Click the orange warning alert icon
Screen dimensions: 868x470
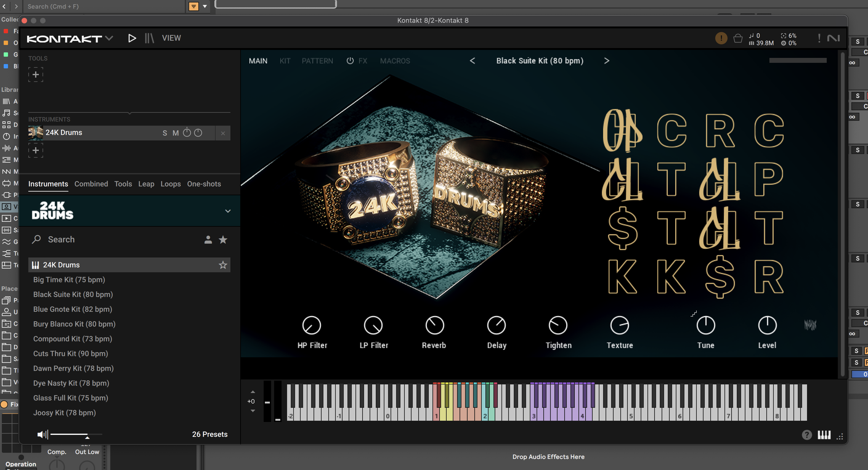pyautogui.click(x=721, y=38)
